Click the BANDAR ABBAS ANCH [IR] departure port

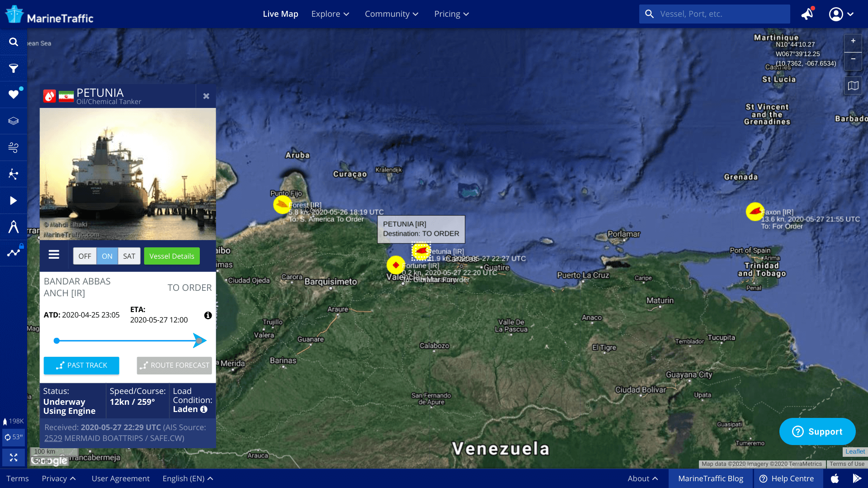77,287
